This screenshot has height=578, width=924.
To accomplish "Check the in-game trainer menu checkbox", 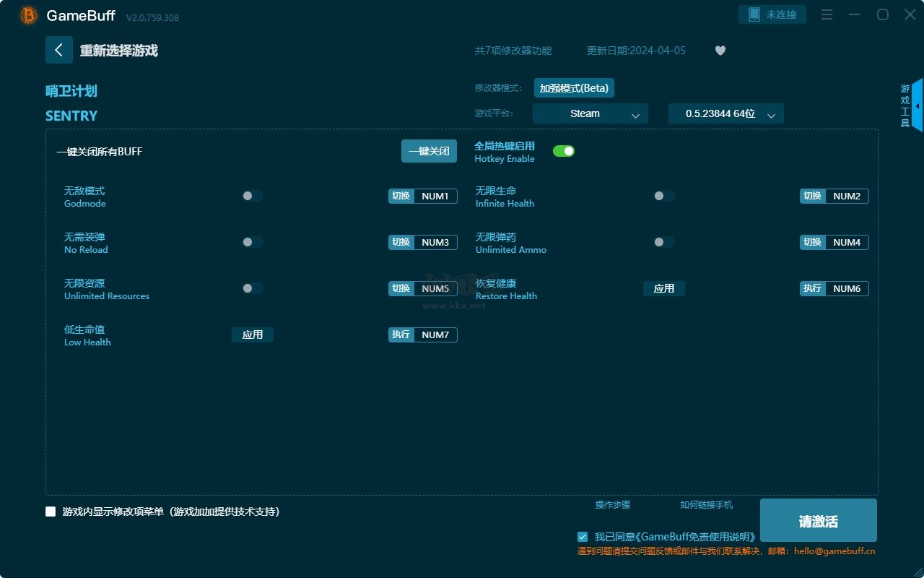I will tap(51, 512).
